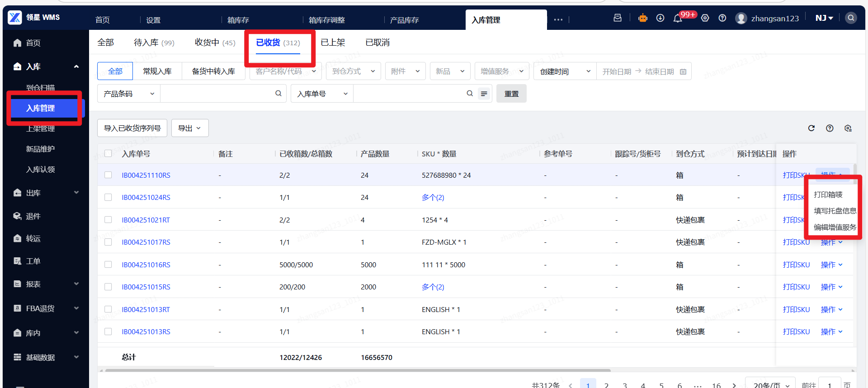The height and width of the screenshot is (388, 868).
Task: Select checkbox for row IB004251016RS
Action: 108,265
